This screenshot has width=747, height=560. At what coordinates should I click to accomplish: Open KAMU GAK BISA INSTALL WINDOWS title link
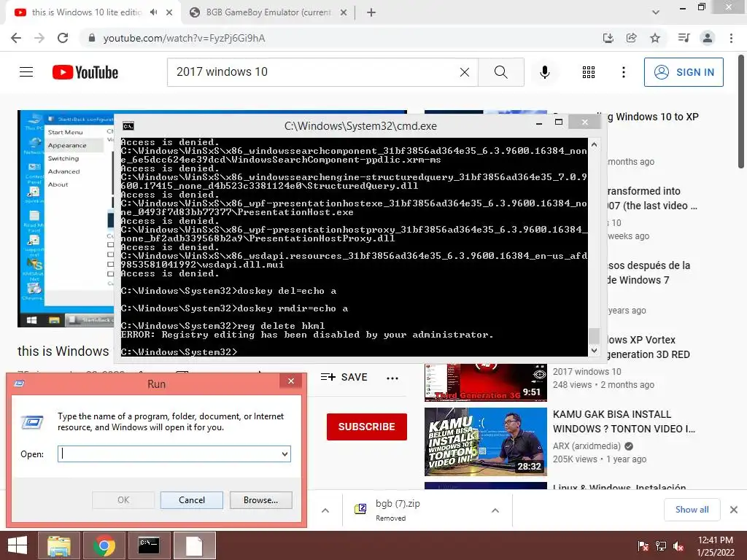tap(624, 421)
